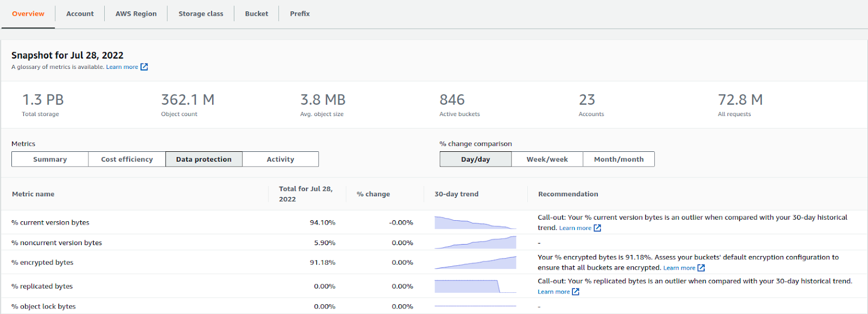This screenshot has width=868, height=314.
Task: Select Day/day change comparison
Action: 475,159
